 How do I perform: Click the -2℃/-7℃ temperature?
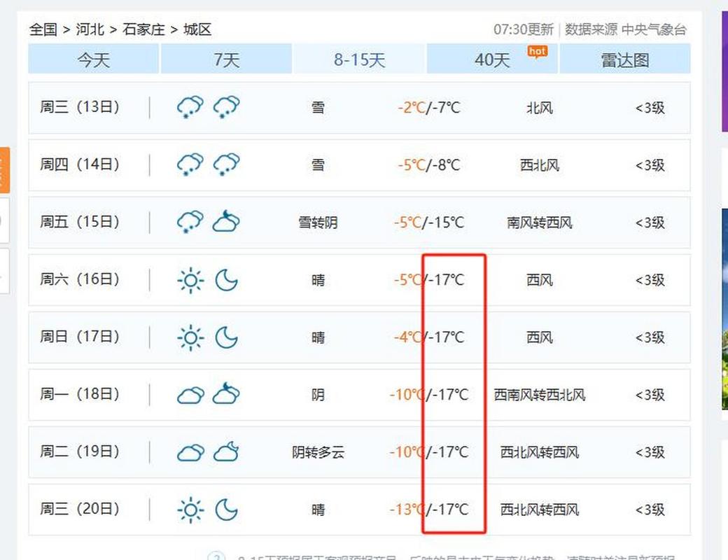click(x=429, y=108)
